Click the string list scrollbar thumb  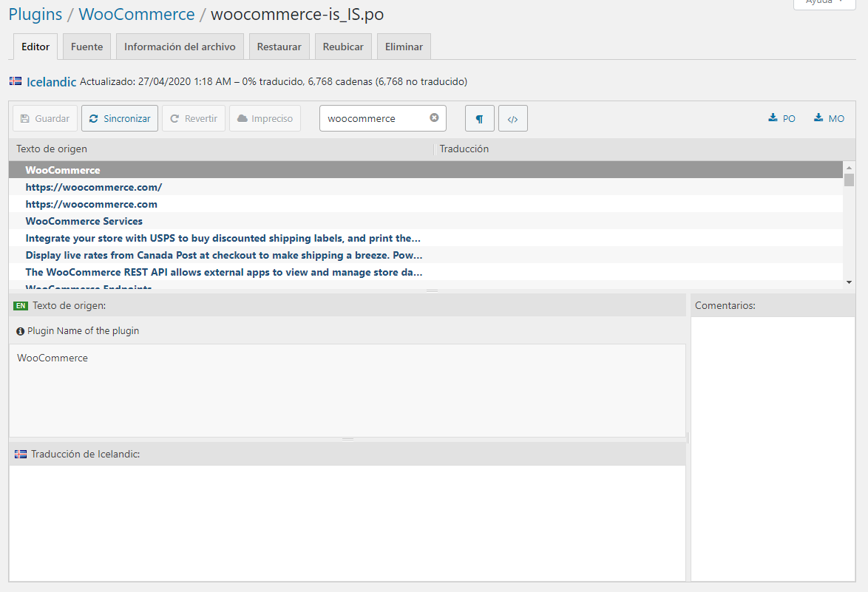coord(850,180)
